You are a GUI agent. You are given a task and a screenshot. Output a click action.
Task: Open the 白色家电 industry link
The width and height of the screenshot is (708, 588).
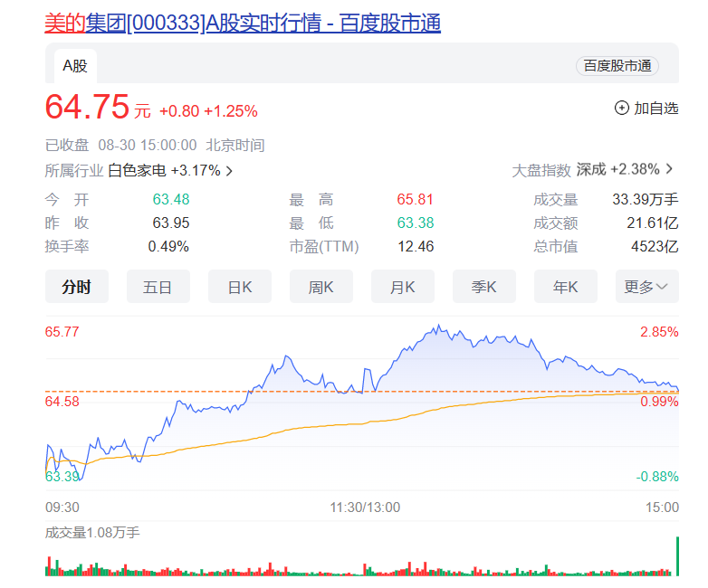[138, 171]
